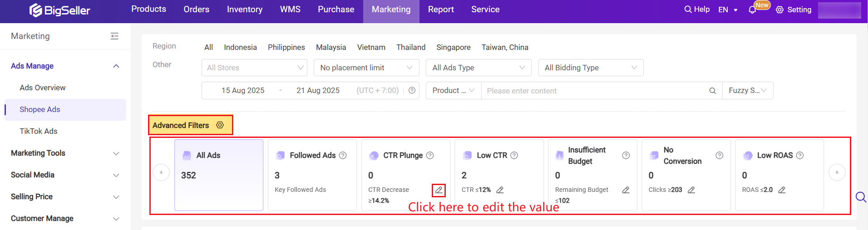Open the user account area
Viewport: 868px width, 230px height.
[839, 10]
